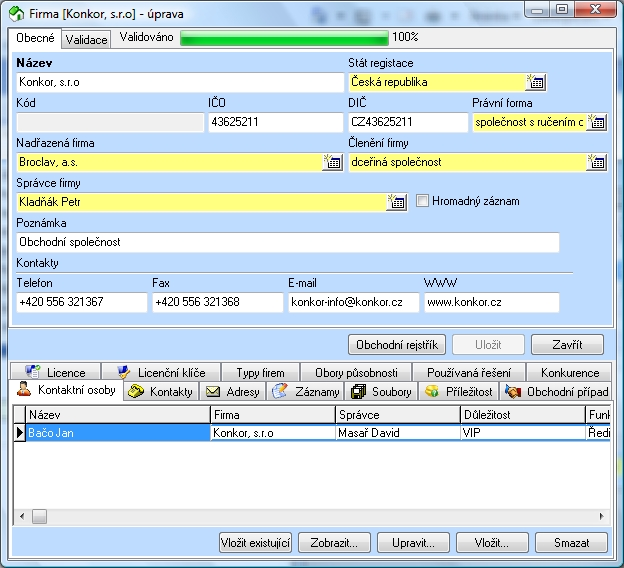Switch to the Validace tab
The height and width of the screenshot is (568, 624).
(86, 39)
